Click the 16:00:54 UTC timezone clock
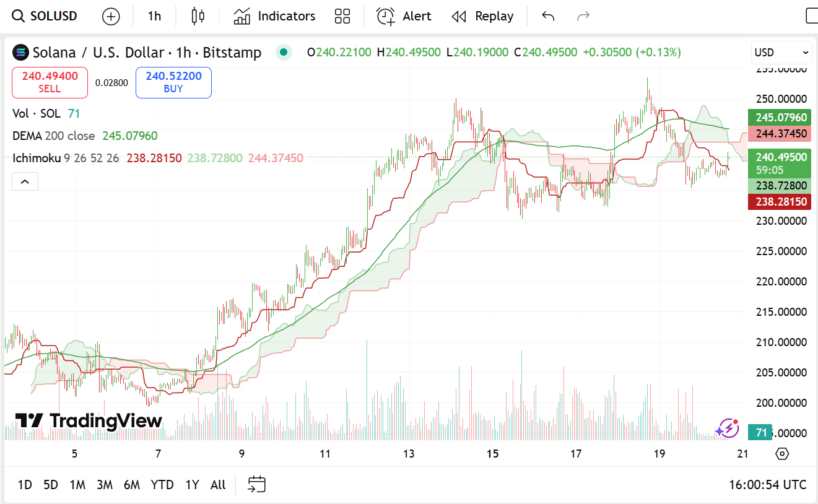This screenshot has height=504, width=818. pos(768,485)
